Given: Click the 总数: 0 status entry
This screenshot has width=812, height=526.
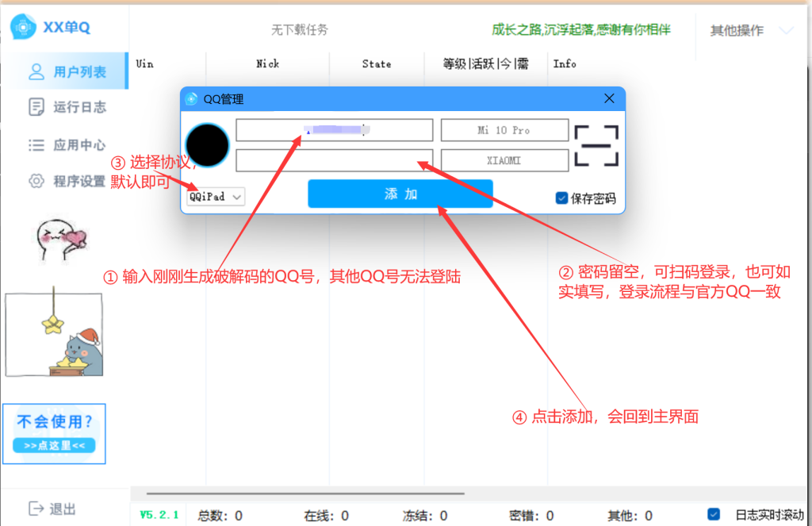Looking at the screenshot, I should tap(220, 516).
